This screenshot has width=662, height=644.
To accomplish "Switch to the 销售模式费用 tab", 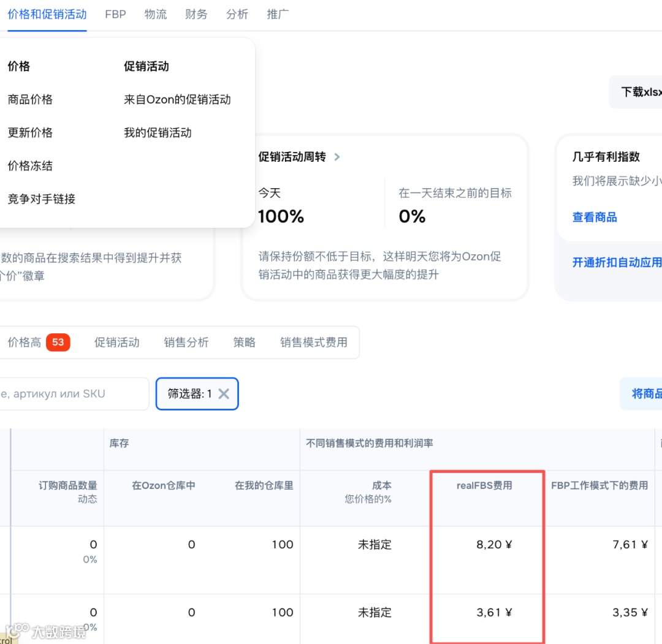I will (314, 343).
